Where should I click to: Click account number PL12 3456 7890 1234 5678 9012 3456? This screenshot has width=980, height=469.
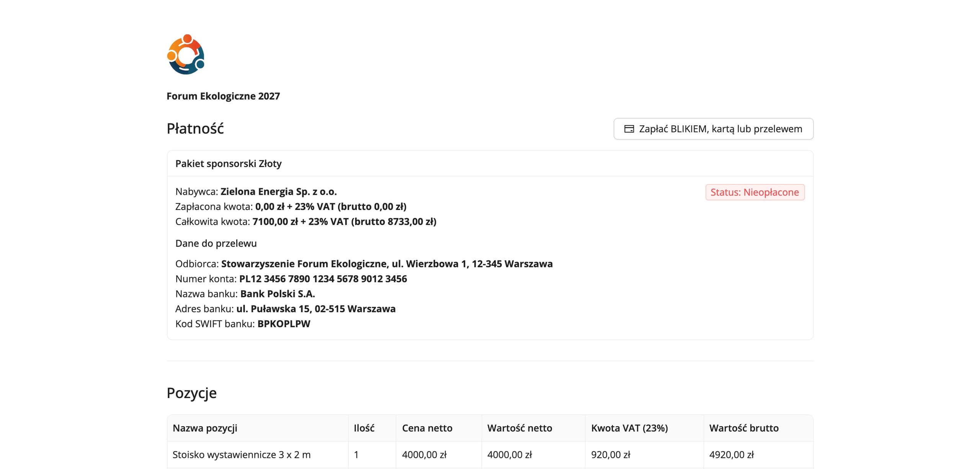click(323, 279)
